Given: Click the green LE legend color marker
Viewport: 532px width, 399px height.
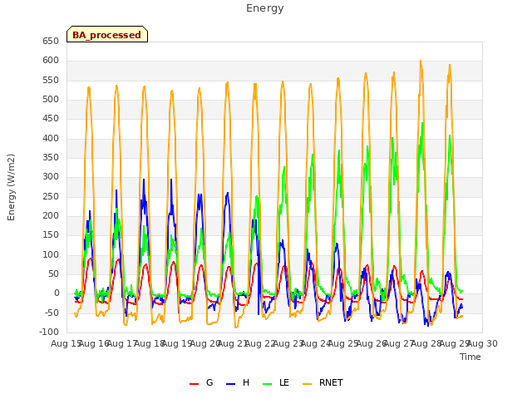Looking at the screenshot, I should tap(268, 384).
